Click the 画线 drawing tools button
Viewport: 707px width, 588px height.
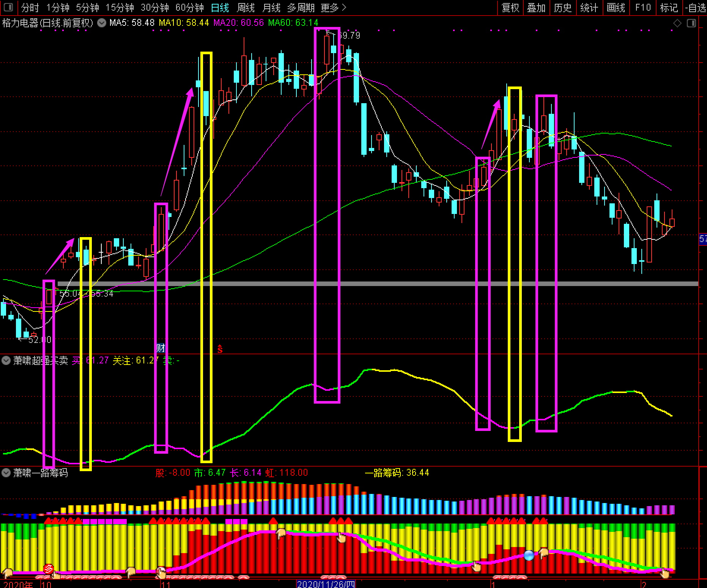click(x=616, y=8)
